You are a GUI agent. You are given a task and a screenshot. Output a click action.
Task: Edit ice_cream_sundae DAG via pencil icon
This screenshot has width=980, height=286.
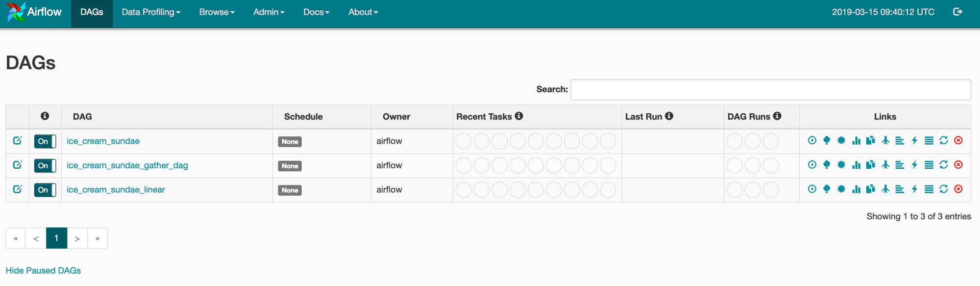(17, 141)
